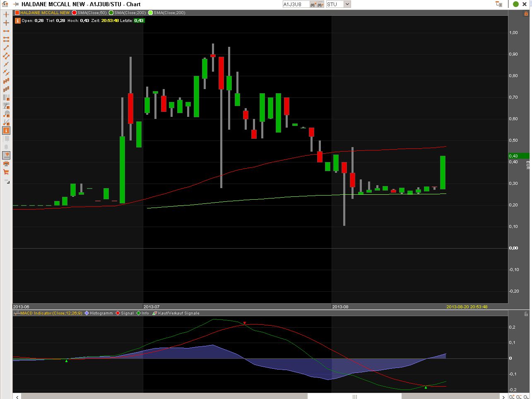The image size is (532, 399).
Task: Open the shopping cart order icon
Action: pyautogui.click(x=6, y=172)
